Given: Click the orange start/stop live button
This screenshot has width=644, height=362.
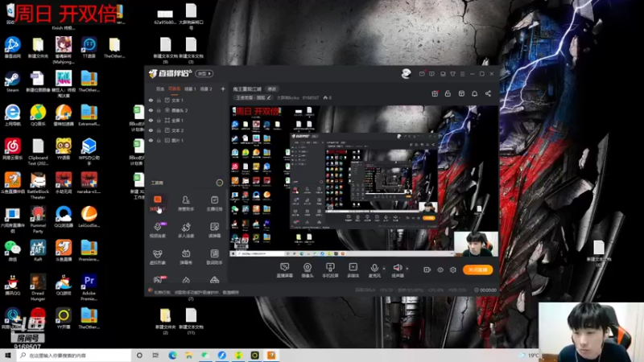Looking at the screenshot, I should pyautogui.click(x=477, y=269).
